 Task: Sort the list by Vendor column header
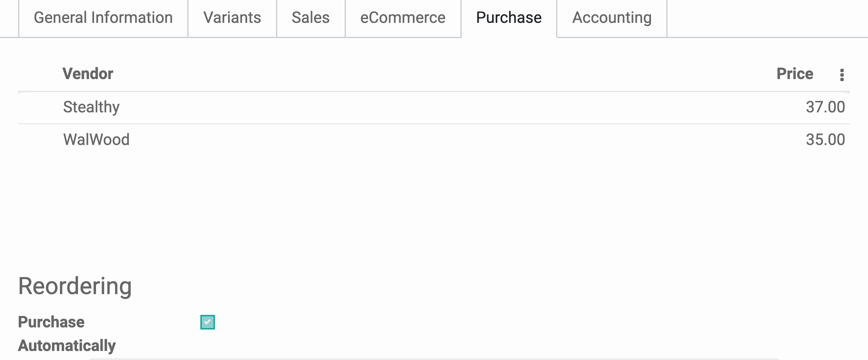(x=88, y=74)
